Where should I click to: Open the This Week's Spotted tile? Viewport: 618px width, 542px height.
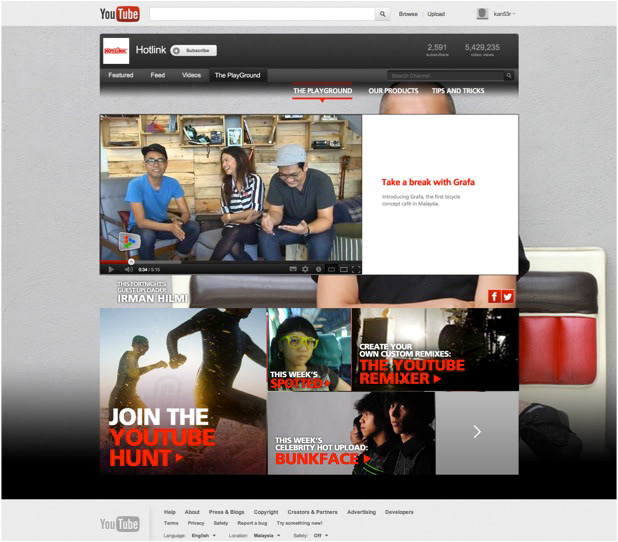point(309,350)
